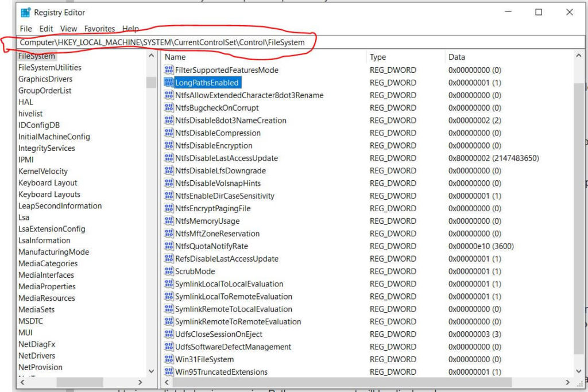The image size is (588, 392).
Task: Select the Keyboard Layouts key
Action: pos(49,194)
